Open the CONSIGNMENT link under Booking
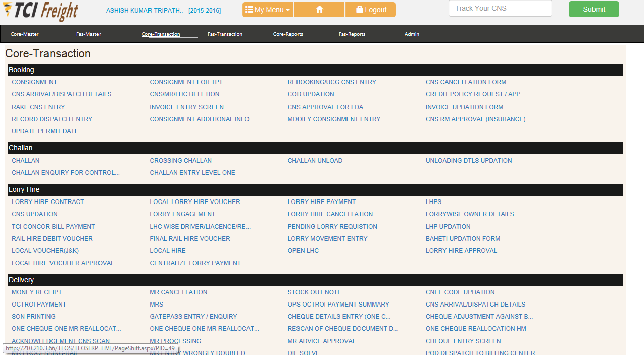 34,82
